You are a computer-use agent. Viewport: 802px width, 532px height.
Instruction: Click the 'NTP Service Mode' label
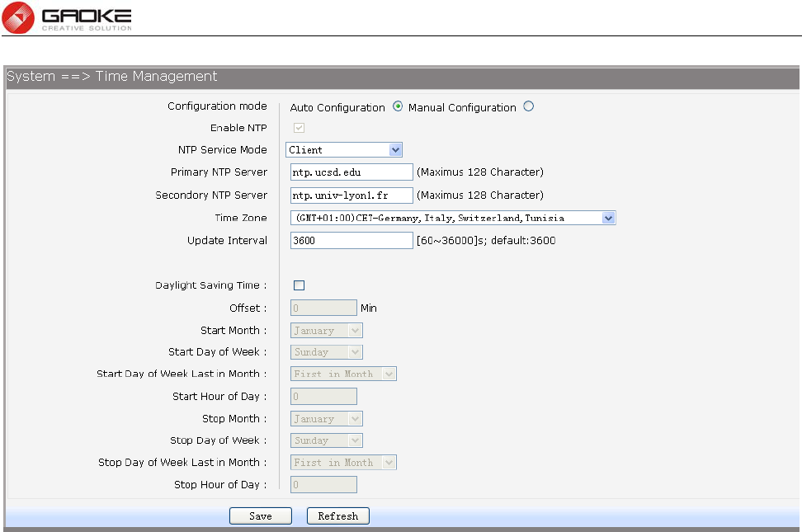point(223,150)
